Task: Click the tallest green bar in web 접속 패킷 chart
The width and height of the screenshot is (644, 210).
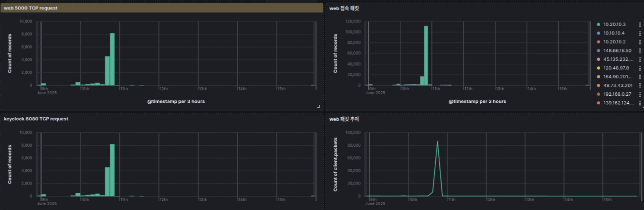Action: click(x=426, y=55)
